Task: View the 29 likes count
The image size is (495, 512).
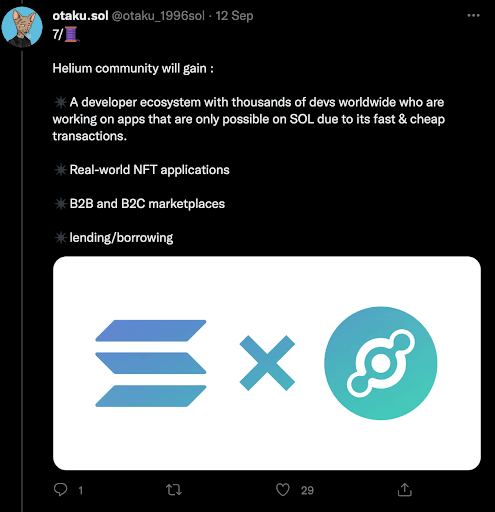Action: tap(307, 490)
